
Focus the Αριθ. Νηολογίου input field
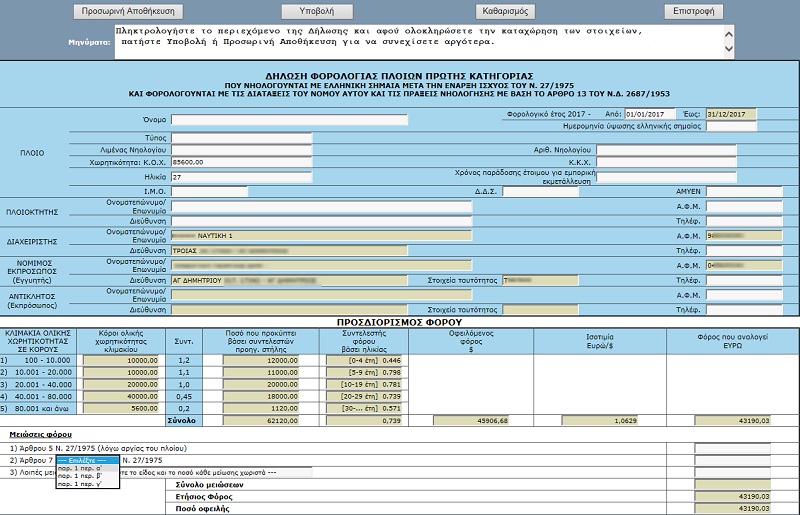coord(666,150)
